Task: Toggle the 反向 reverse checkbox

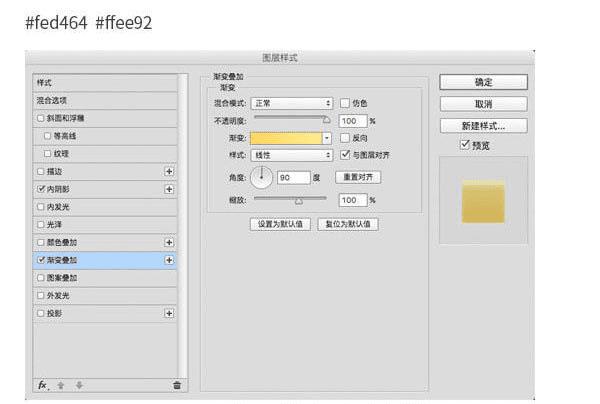Action: (x=345, y=138)
